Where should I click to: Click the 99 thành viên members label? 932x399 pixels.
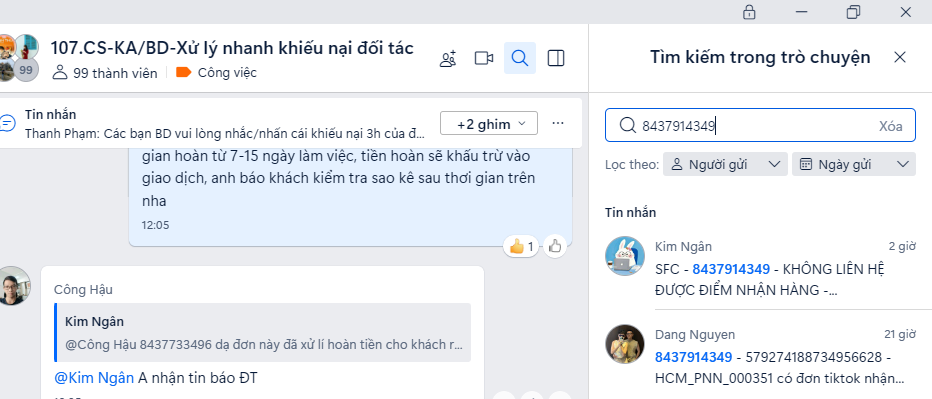[106, 73]
